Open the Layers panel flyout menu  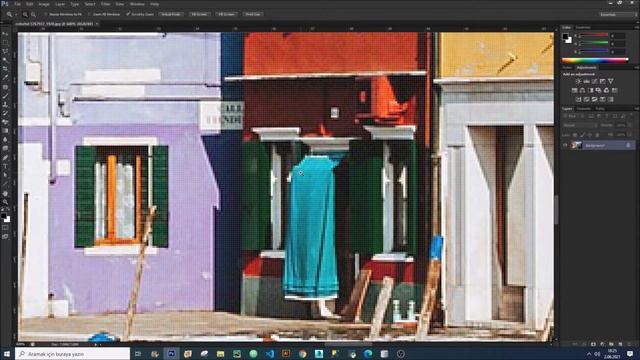(636, 109)
